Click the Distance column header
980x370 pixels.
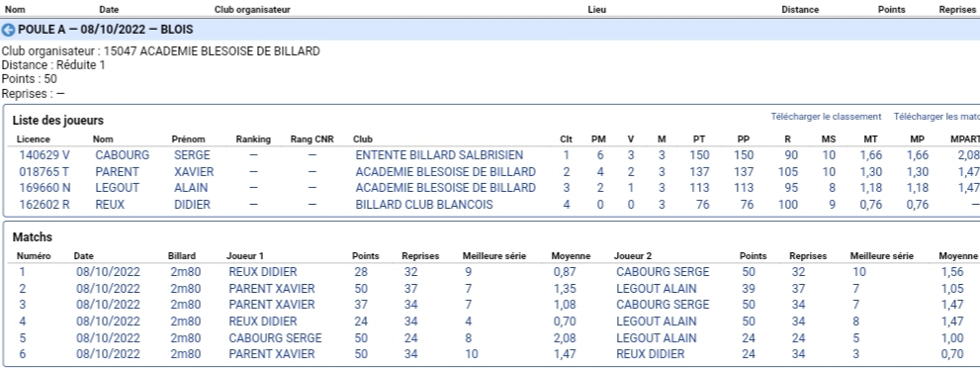800,9
